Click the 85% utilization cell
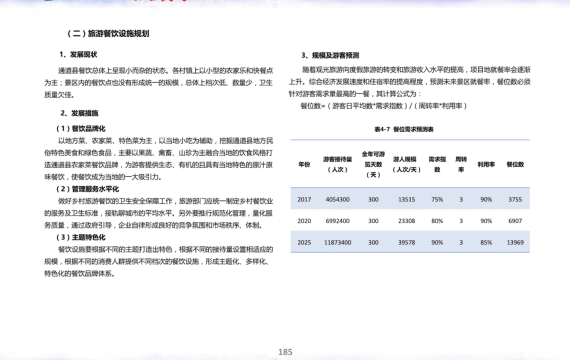The image size is (570, 360). coord(486,242)
